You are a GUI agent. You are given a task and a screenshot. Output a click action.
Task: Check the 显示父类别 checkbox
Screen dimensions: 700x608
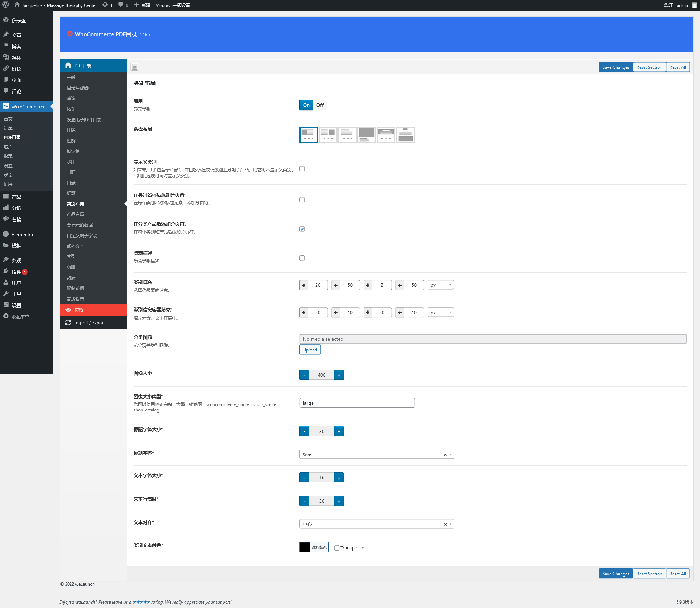tap(302, 169)
